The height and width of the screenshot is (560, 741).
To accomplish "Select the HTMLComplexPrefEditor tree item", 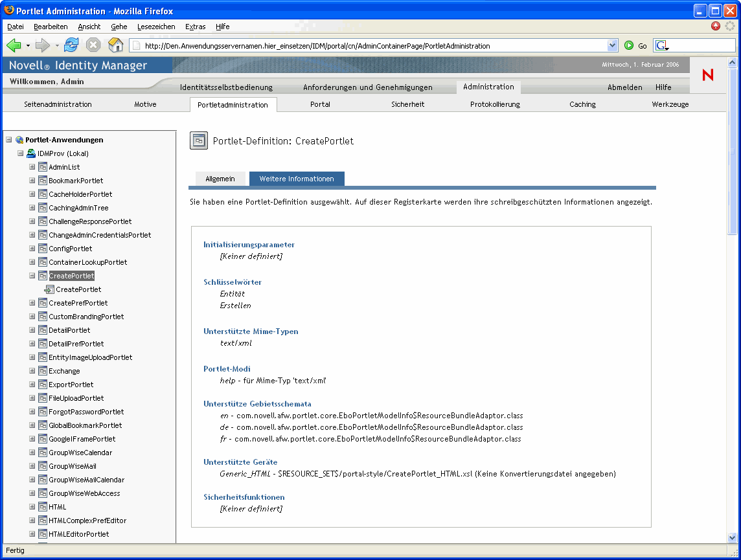I will 87,521.
